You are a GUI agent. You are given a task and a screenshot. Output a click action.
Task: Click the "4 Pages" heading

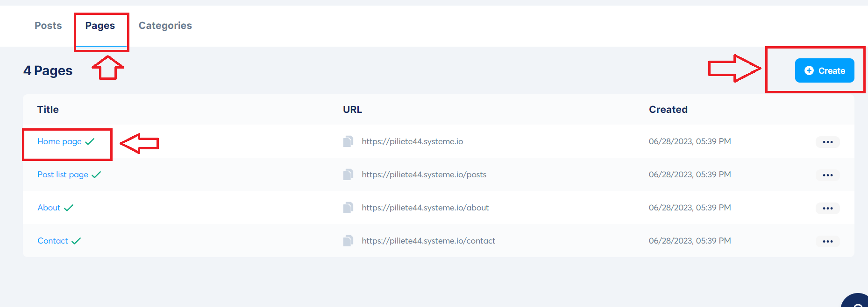(48, 70)
